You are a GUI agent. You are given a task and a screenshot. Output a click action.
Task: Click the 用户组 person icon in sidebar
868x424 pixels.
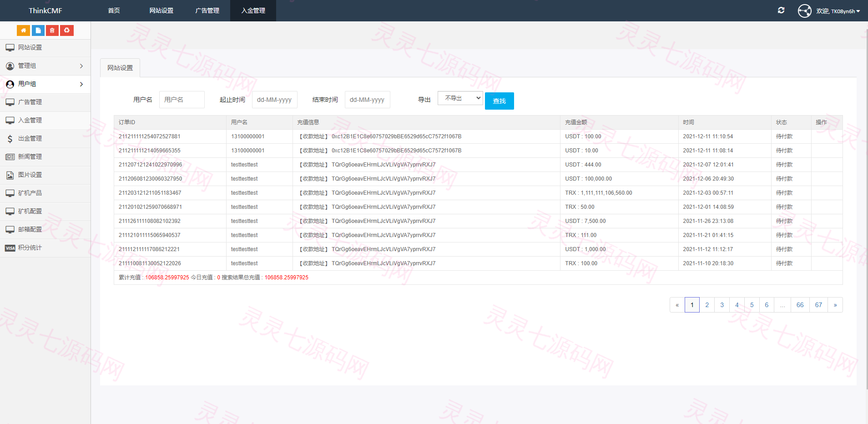(x=10, y=84)
